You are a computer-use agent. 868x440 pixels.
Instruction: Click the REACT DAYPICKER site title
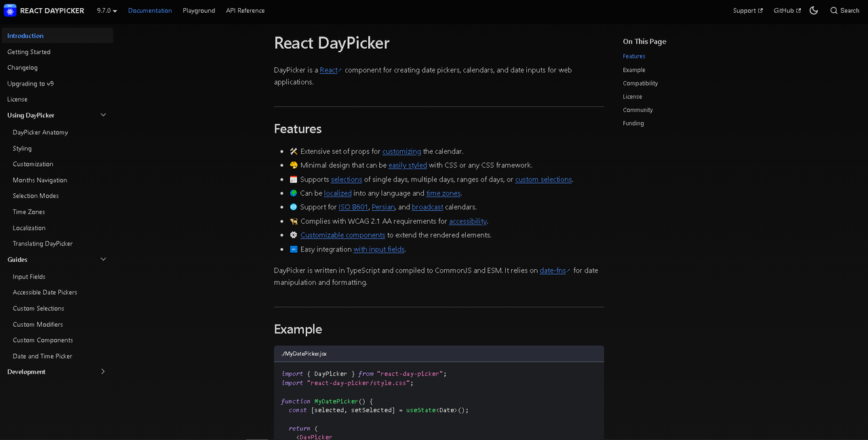[53, 11]
